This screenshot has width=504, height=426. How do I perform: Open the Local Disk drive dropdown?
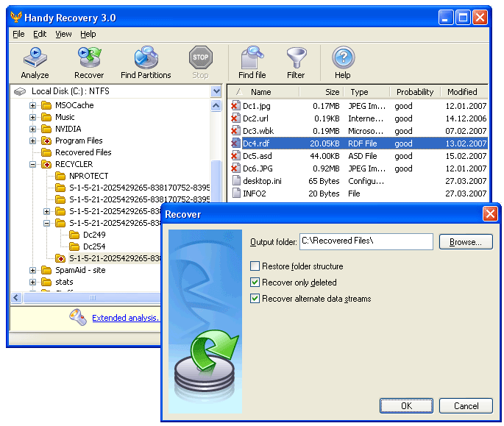[x=216, y=91]
